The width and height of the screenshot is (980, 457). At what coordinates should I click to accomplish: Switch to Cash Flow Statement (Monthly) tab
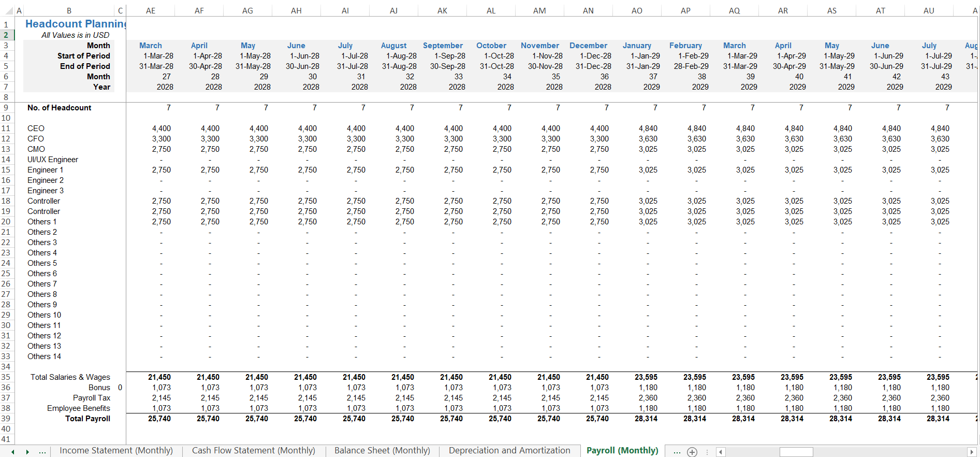coord(253,451)
